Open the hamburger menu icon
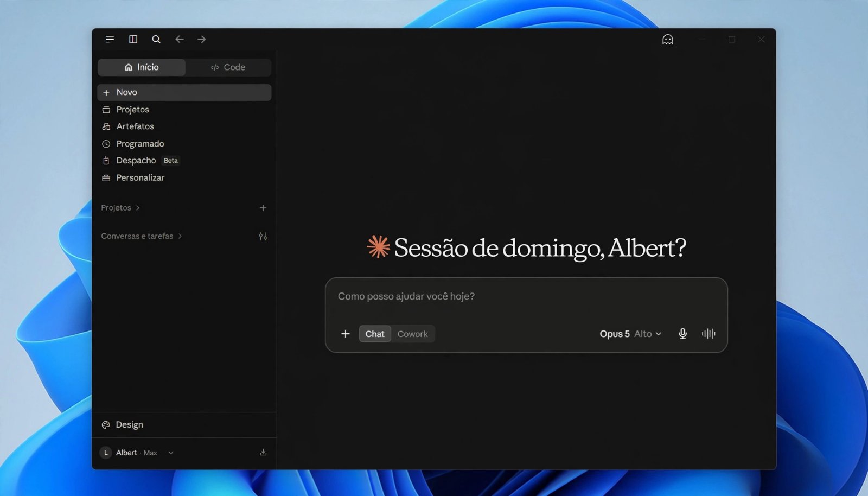Screen dimensions: 868x496 click(x=110, y=39)
